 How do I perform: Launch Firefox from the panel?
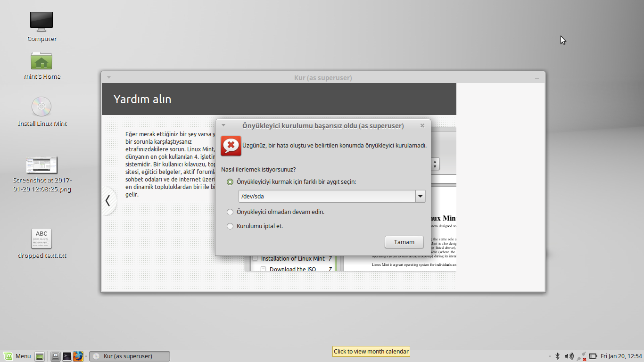(78, 356)
